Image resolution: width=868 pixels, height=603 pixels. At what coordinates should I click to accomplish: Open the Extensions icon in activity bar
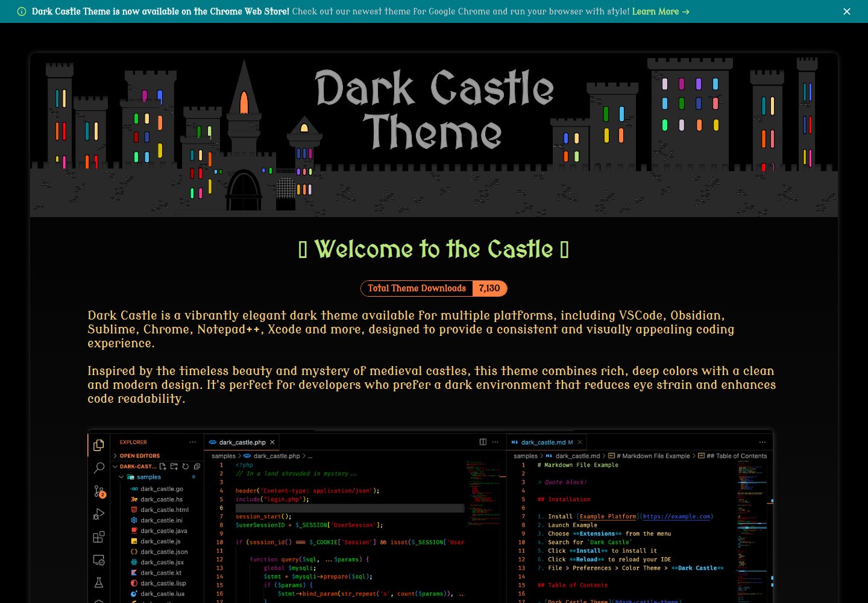point(99,537)
